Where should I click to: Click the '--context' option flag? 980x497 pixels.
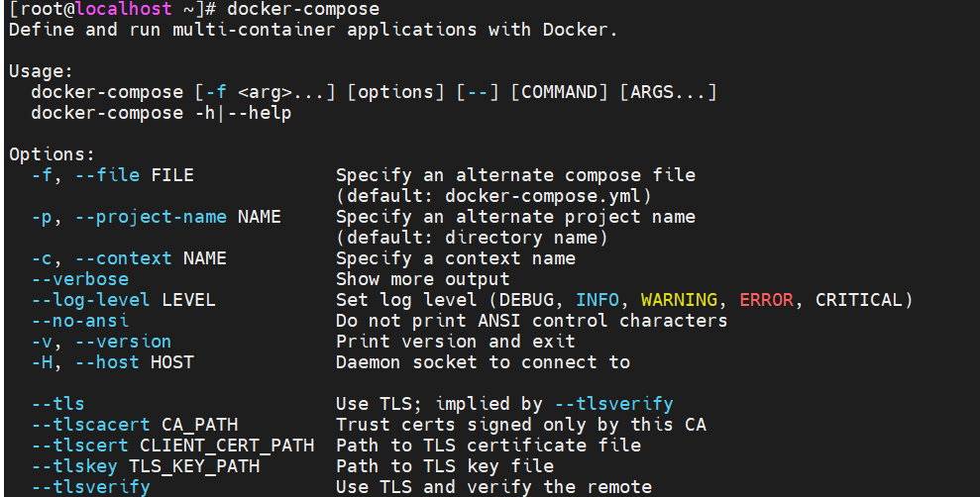123,258
